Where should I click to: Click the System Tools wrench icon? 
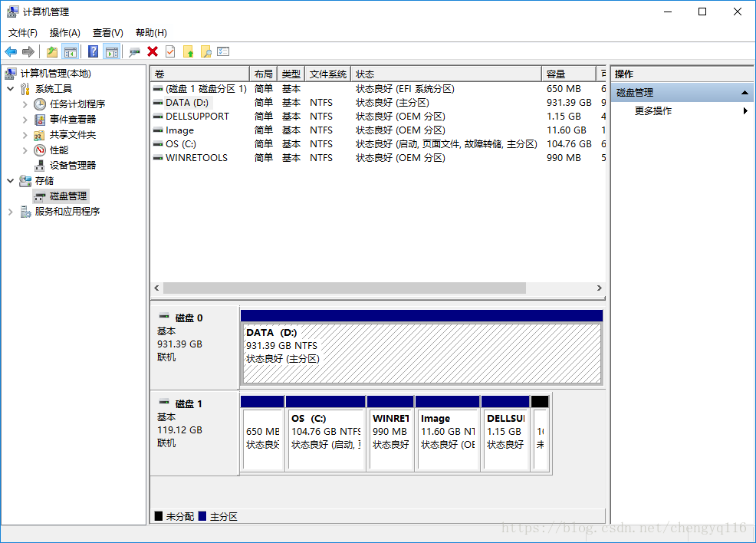[25, 89]
